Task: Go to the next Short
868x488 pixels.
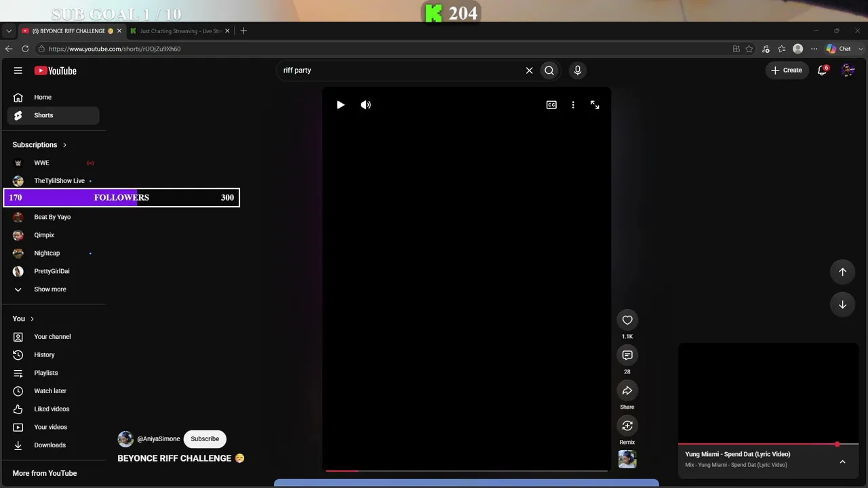Action: (x=842, y=305)
